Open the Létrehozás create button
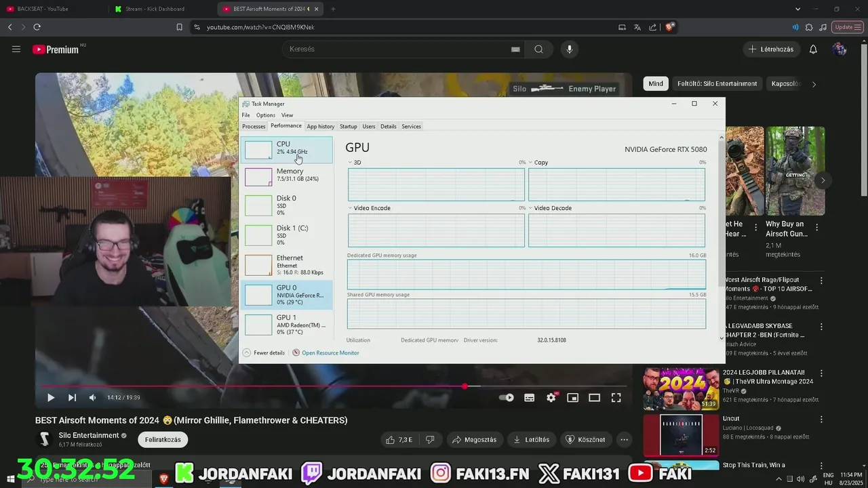This screenshot has width=868, height=488. [772, 49]
